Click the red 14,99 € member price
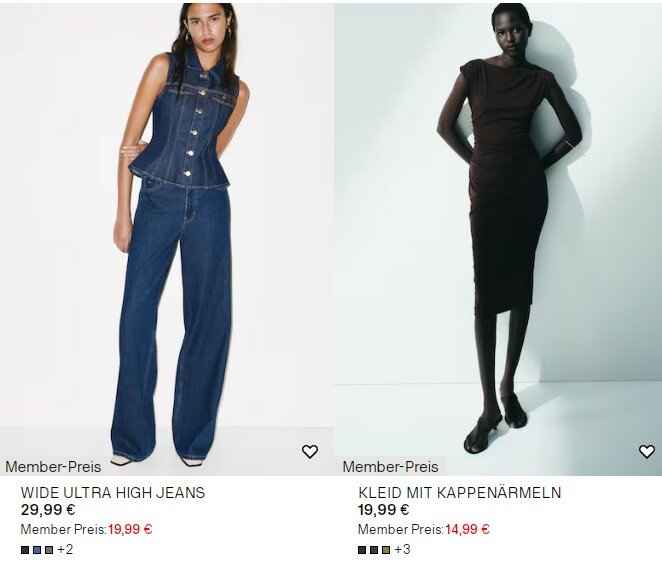662x581 pixels. point(467,529)
